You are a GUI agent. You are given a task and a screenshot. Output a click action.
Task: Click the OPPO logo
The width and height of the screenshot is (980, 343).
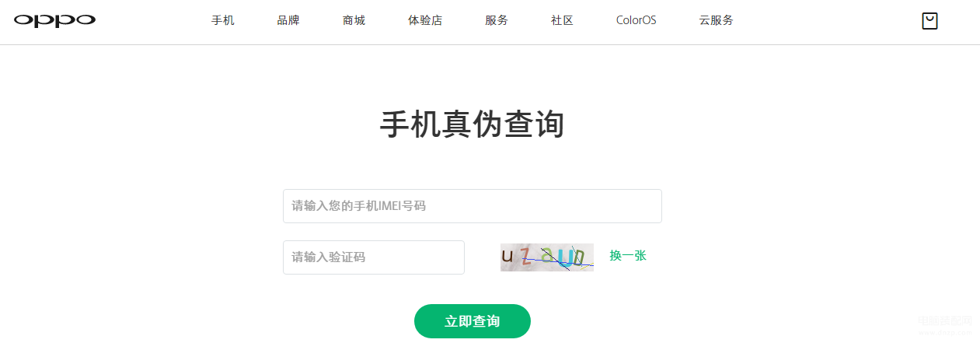(x=54, y=21)
